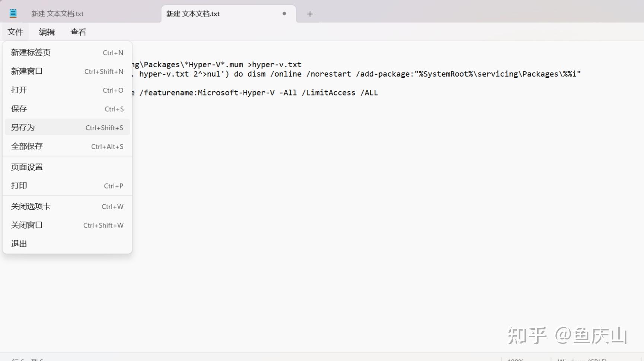This screenshot has height=361, width=644.
Task: Open the 查看 menu
Action: [78, 32]
